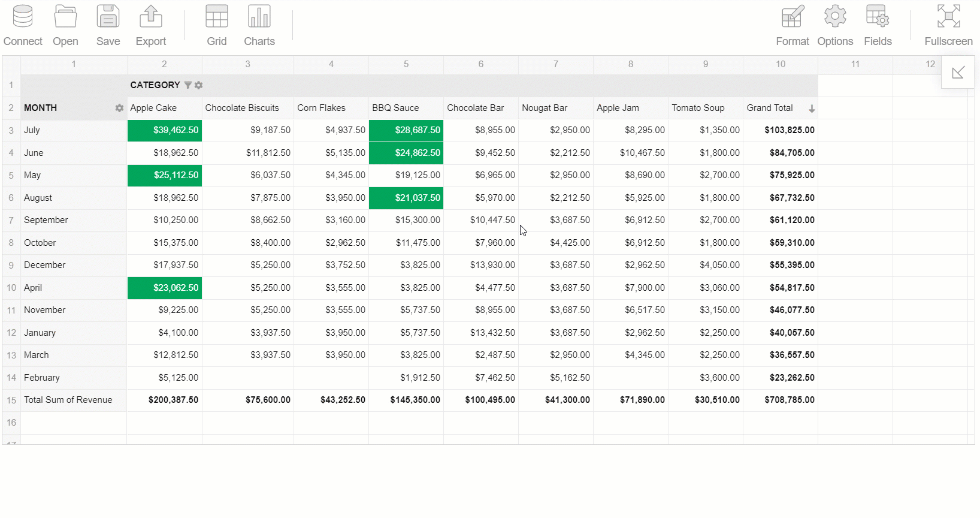The width and height of the screenshot is (980, 518).
Task: Open CATEGORY field settings gear
Action: pos(199,85)
